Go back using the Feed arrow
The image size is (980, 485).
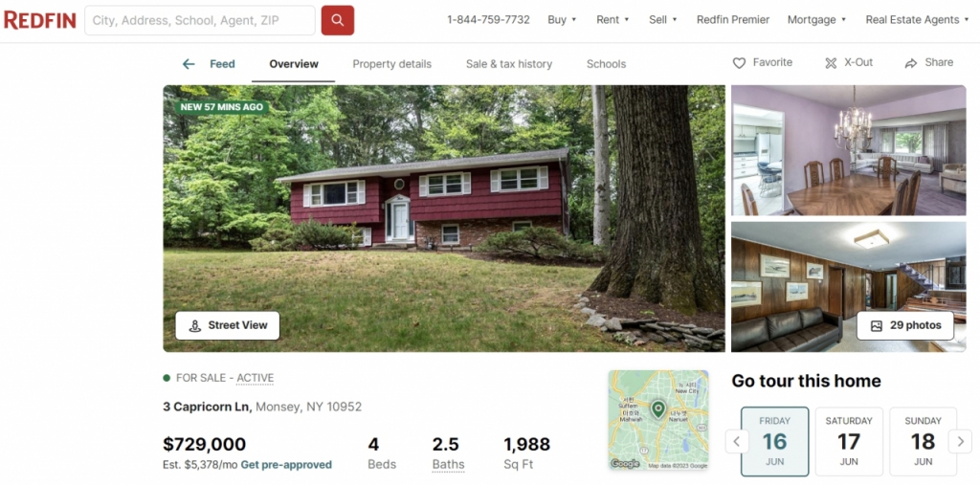coord(189,64)
